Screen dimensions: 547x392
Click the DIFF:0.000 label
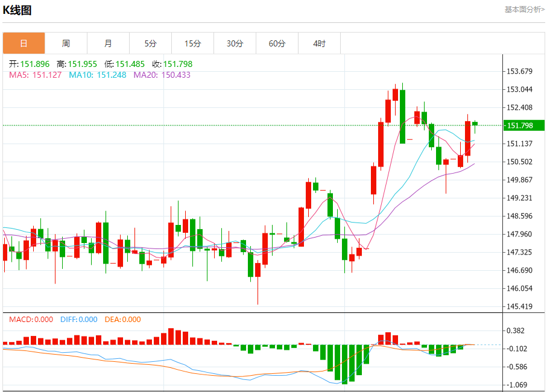(x=79, y=320)
